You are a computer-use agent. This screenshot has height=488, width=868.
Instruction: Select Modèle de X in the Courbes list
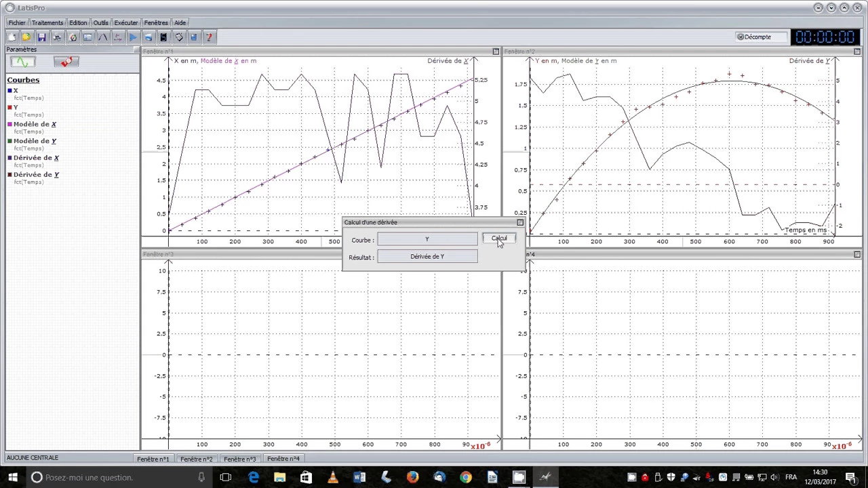tap(35, 124)
